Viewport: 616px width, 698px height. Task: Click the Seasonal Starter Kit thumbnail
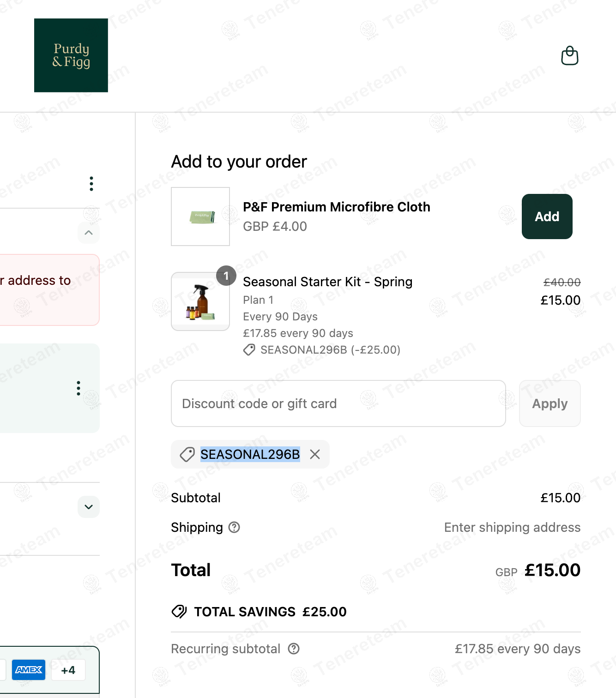[x=200, y=302]
